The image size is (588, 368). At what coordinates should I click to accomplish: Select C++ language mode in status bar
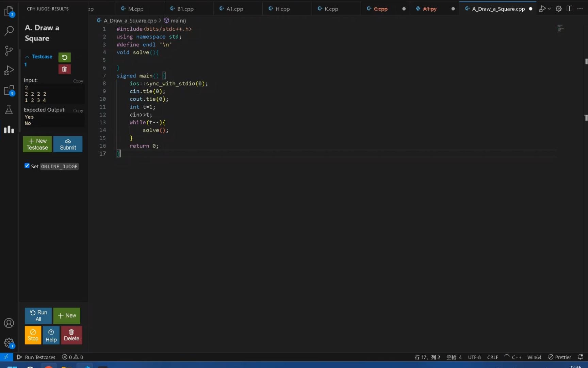point(516,357)
